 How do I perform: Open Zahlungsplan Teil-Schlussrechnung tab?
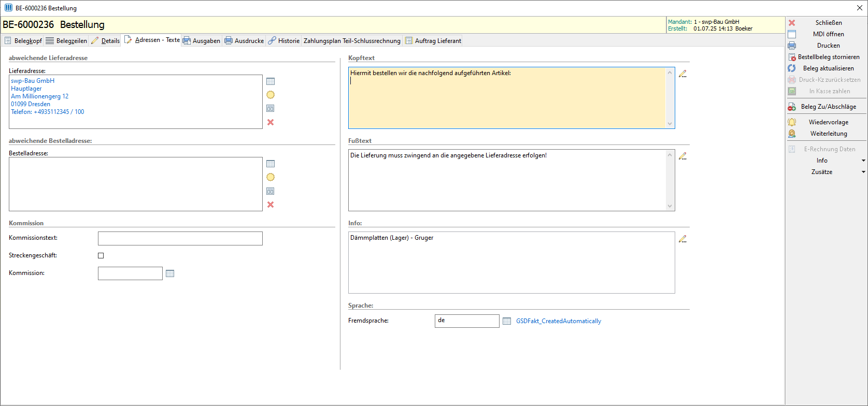[x=352, y=40]
